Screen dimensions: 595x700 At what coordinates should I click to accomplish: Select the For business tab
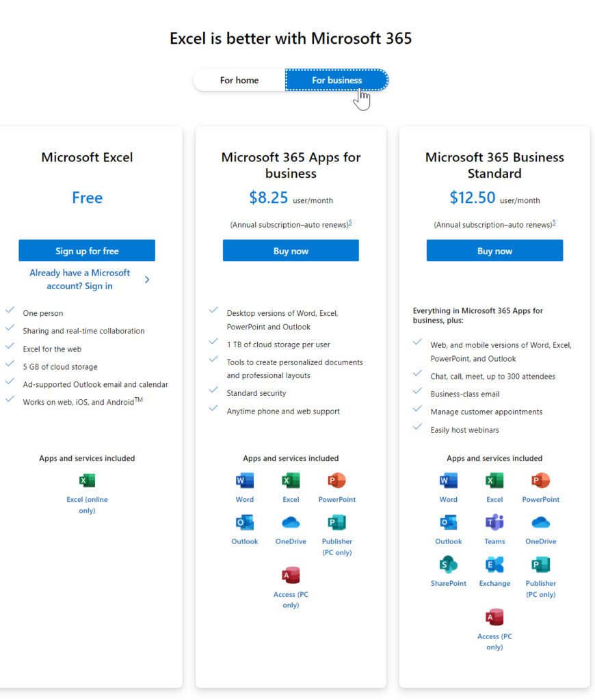336,81
